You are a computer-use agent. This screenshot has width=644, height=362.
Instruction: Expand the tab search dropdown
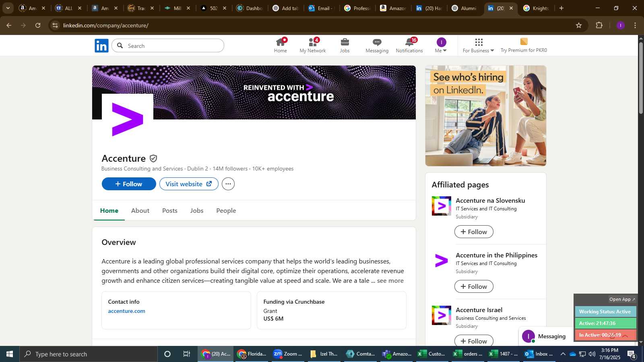click(x=8, y=8)
